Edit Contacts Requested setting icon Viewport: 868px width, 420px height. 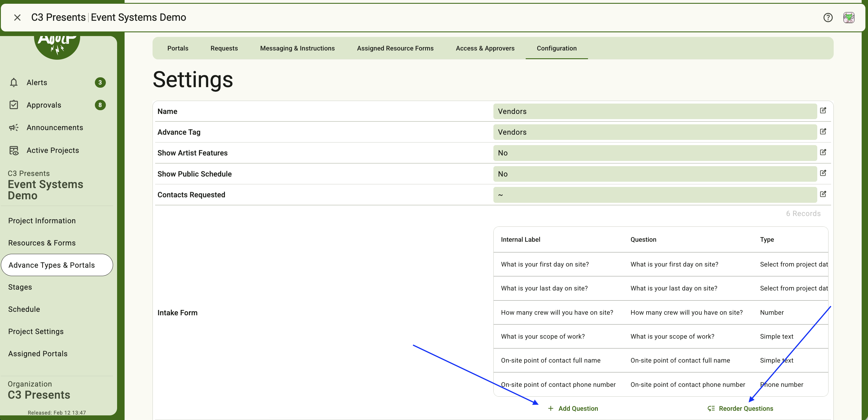(x=823, y=194)
